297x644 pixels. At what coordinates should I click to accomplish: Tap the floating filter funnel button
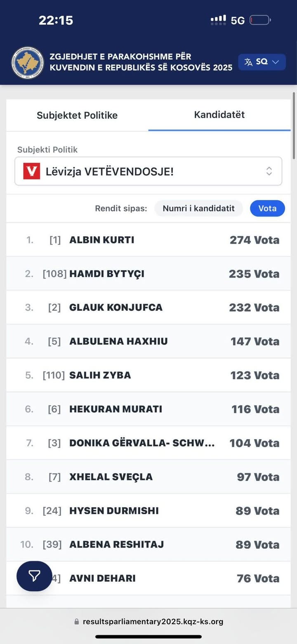click(34, 576)
